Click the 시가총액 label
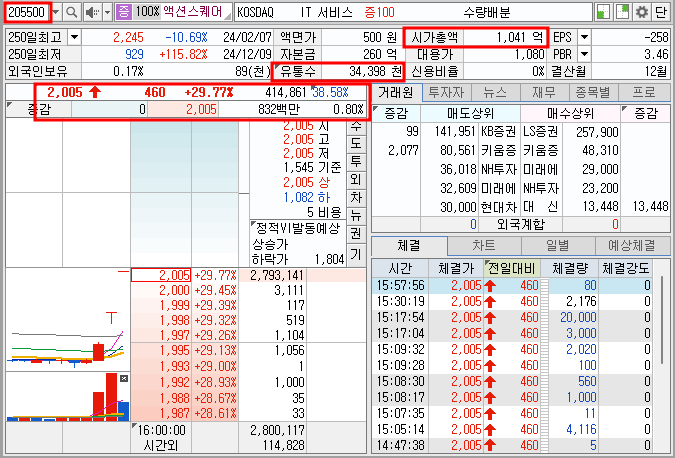Screen dimensions: 675x458 pos(434,37)
